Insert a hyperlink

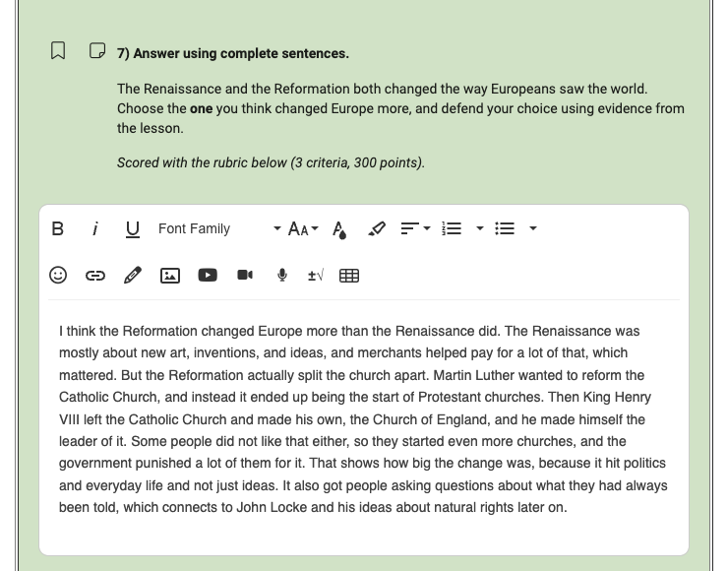tap(95, 276)
